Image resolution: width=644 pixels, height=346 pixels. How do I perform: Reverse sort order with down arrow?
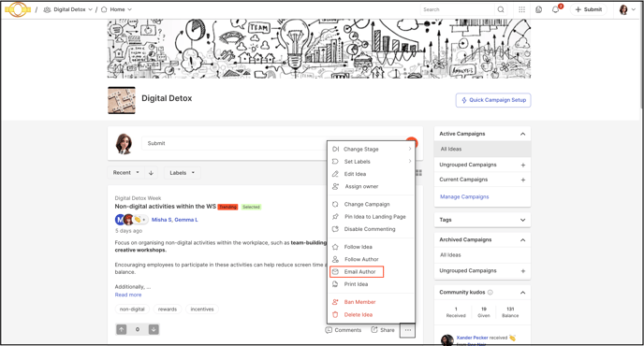151,173
